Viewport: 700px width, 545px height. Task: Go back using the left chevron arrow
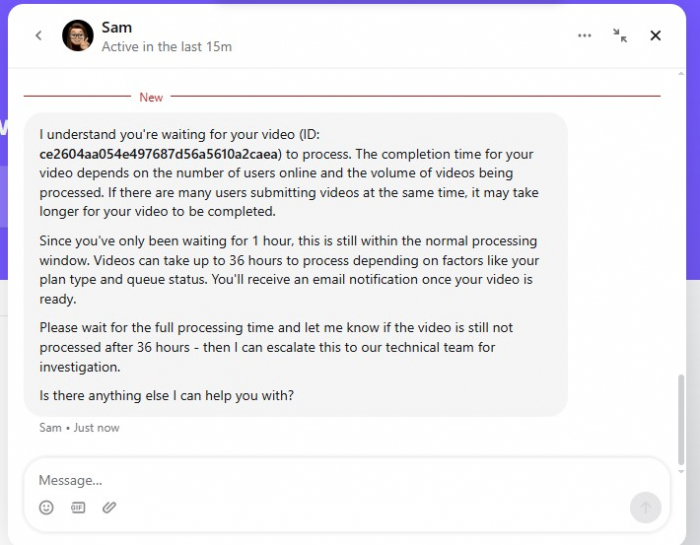click(39, 35)
